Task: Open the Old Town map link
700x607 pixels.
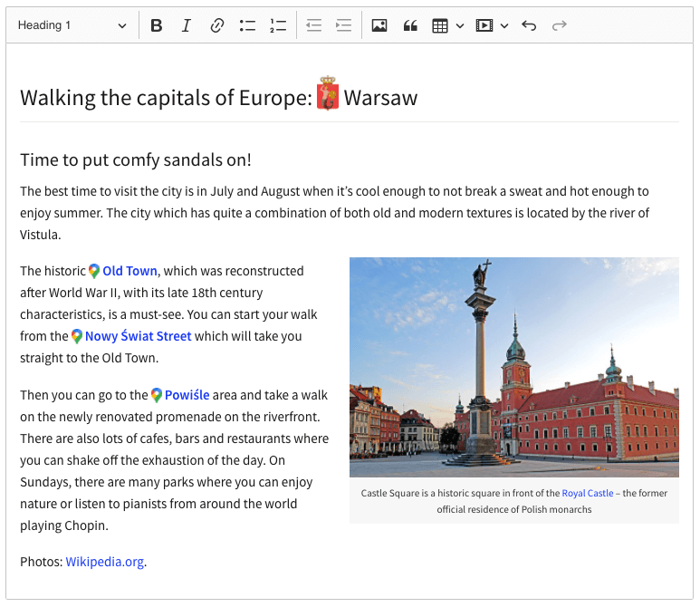Action: click(x=129, y=271)
